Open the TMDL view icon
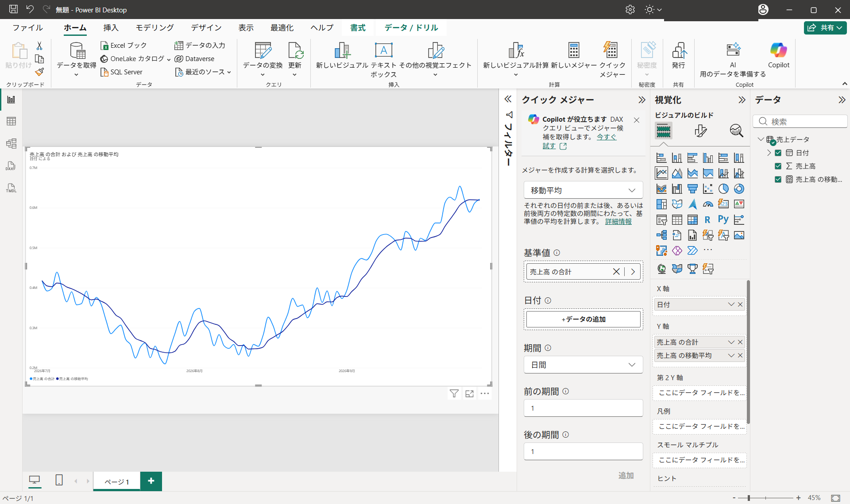 [x=11, y=188]
